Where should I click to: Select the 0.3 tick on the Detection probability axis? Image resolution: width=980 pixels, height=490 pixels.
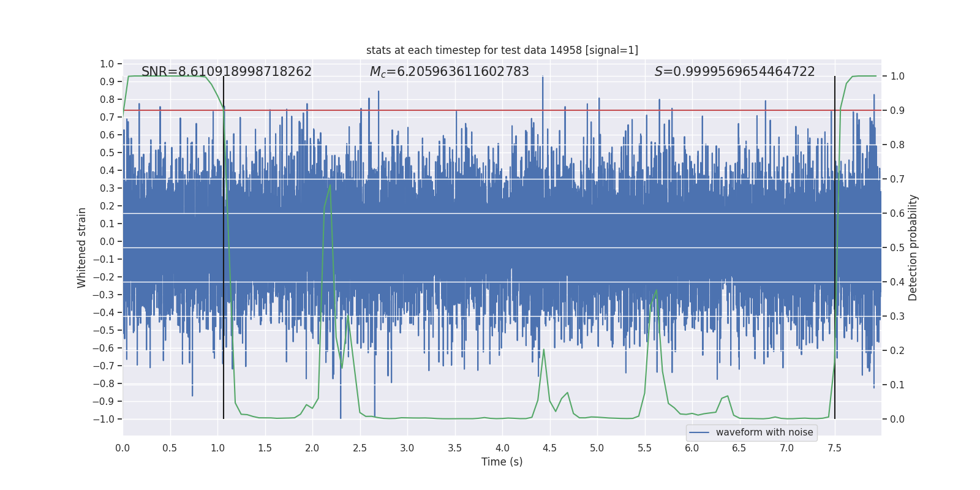(x=897, y=317)
